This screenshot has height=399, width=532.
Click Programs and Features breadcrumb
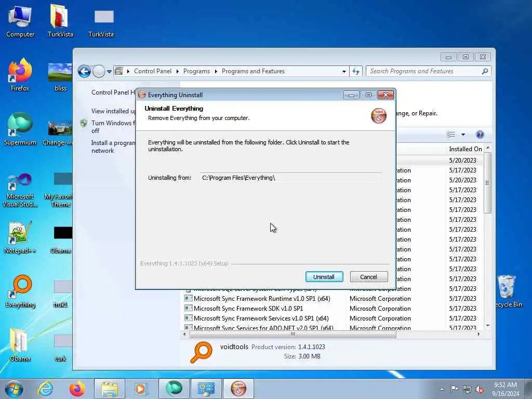(x=253, y=71)
